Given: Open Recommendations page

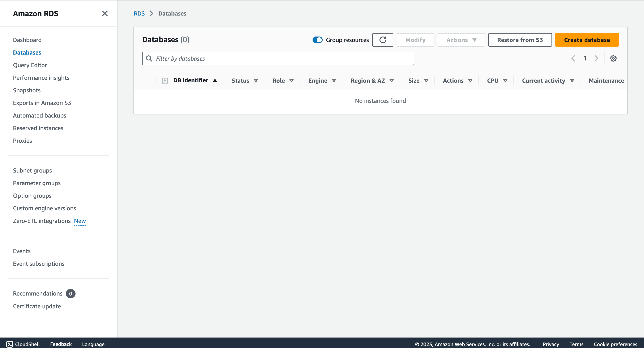Looking at the screenshot, I should (38, 294).
